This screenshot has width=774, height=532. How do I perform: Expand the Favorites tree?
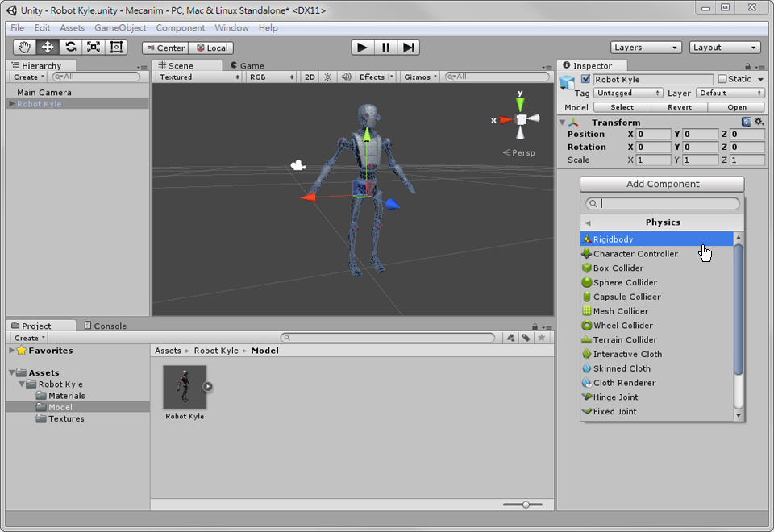pyautogui.click(x=11, y=351)
